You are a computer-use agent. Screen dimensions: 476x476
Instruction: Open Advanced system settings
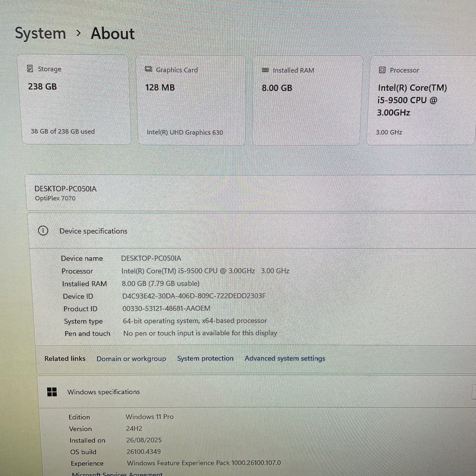coord(285,358)
